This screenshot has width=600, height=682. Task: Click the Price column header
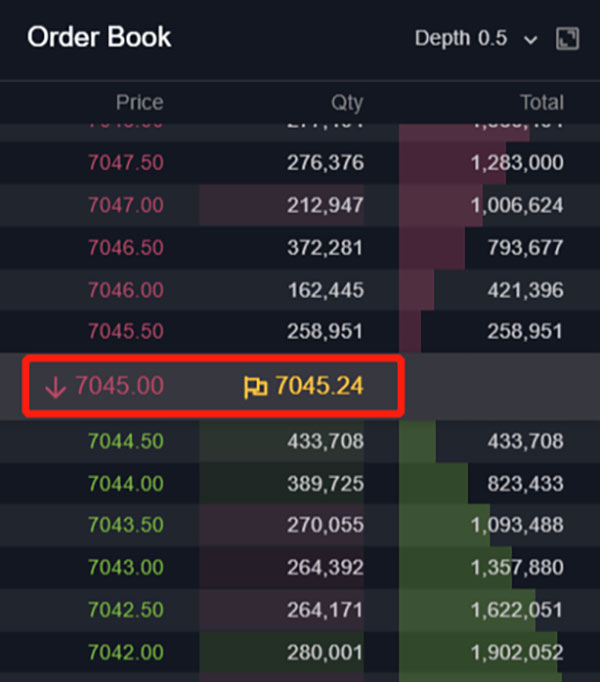click(139, 102)
